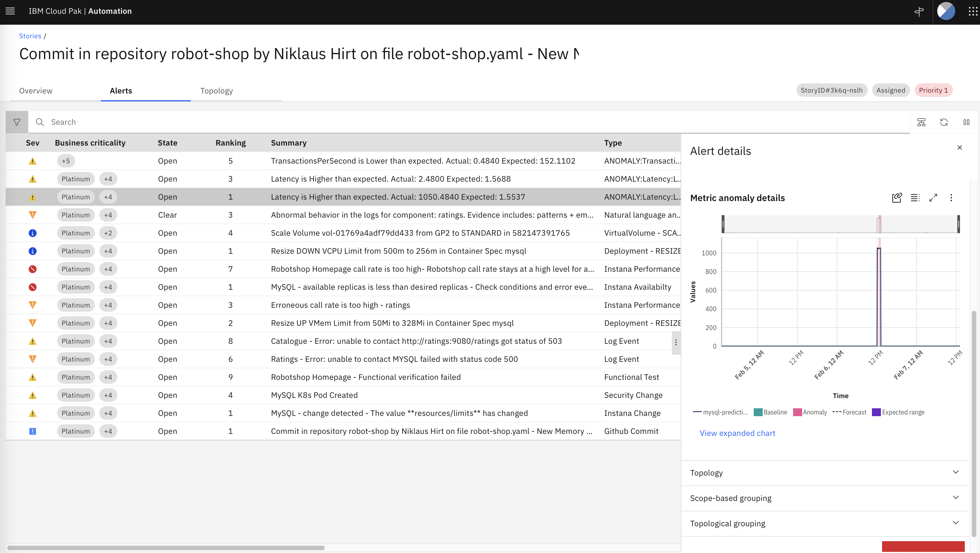Expand +4 tag on Instana Change row

click(108, 413)
